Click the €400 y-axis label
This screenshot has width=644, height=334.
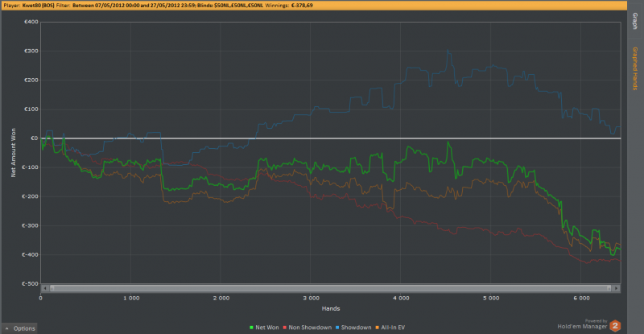[x=31, y=22]
